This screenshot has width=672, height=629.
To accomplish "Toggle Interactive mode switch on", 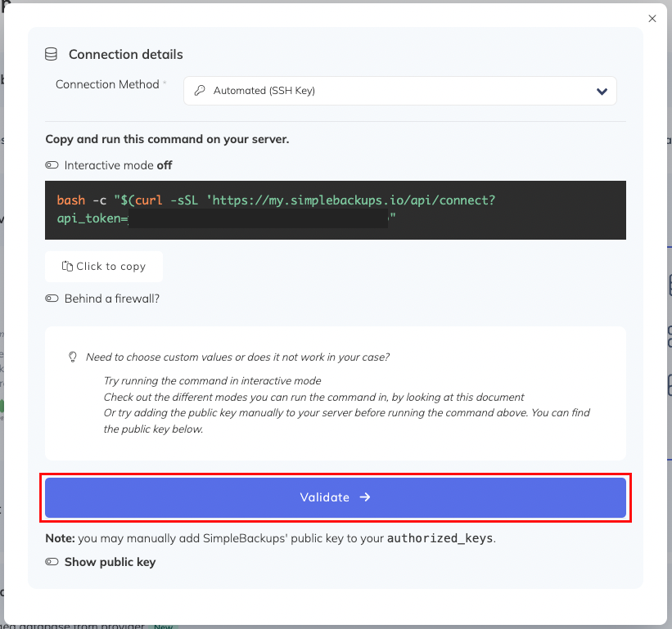I will click(x=52, y=165).
